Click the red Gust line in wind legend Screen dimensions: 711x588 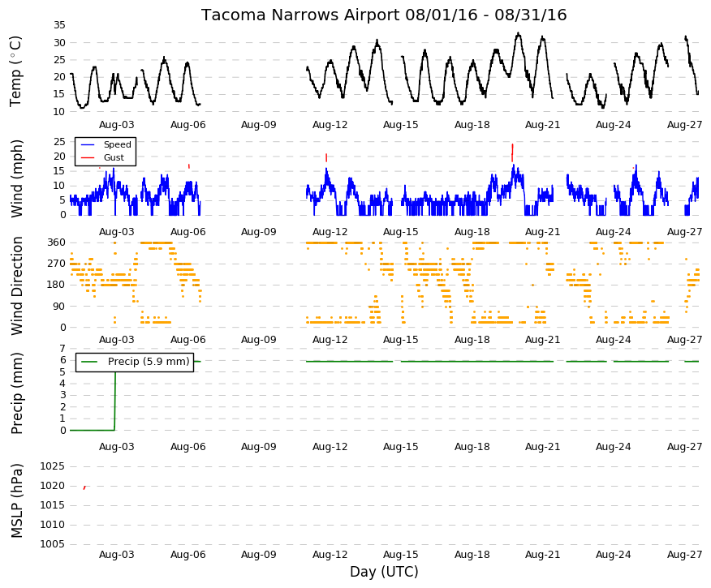point(88,157)
